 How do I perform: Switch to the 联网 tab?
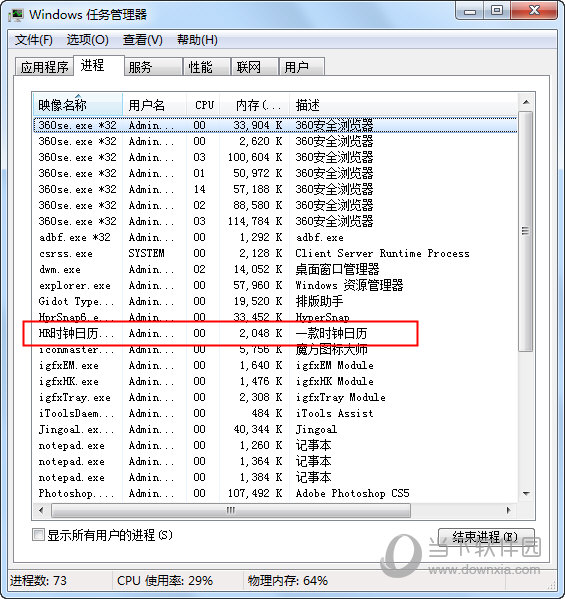coord(254,67)
